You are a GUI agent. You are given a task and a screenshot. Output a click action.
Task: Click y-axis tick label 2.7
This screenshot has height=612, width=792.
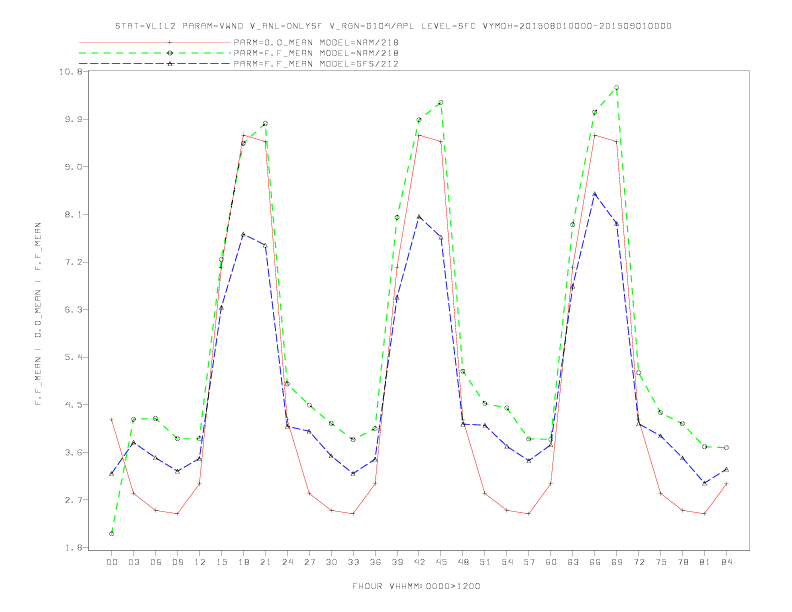tap(73, 500)
